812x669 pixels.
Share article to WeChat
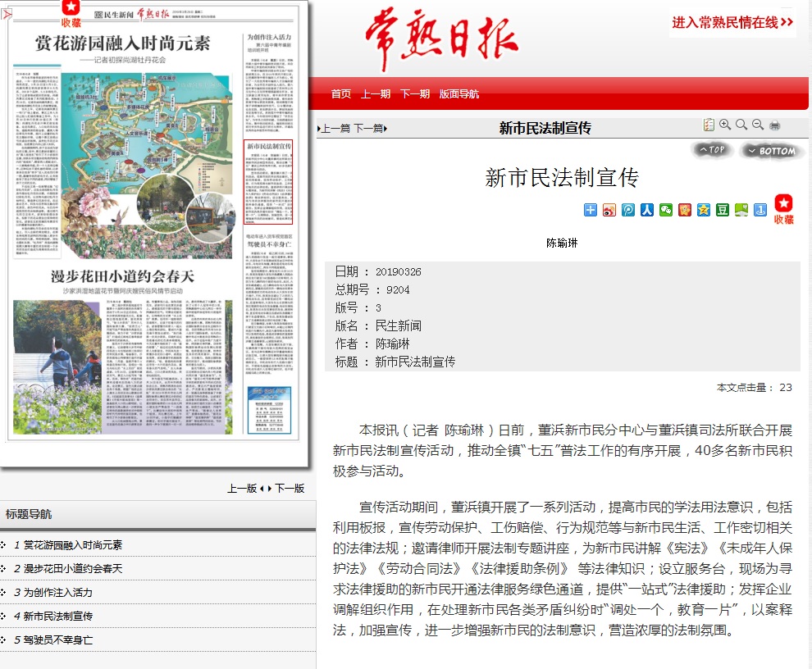tap(666, 210)
